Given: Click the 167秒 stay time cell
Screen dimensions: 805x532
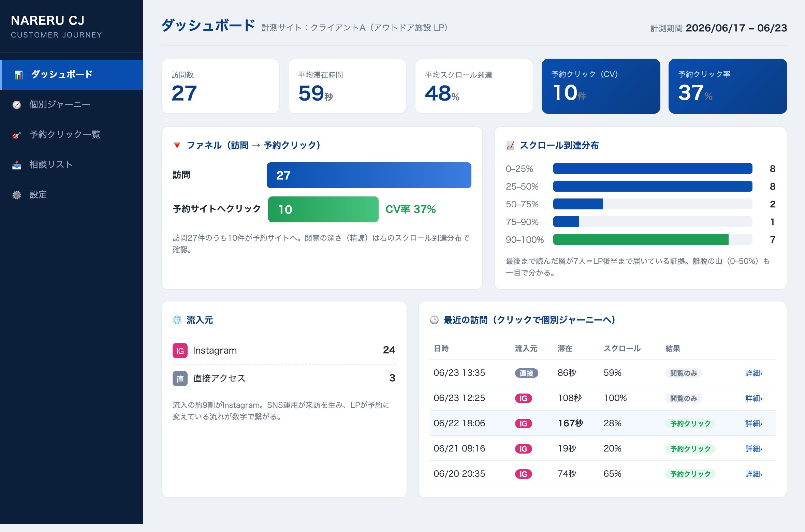Looking at the screenshot, I should tap(570, 423).
